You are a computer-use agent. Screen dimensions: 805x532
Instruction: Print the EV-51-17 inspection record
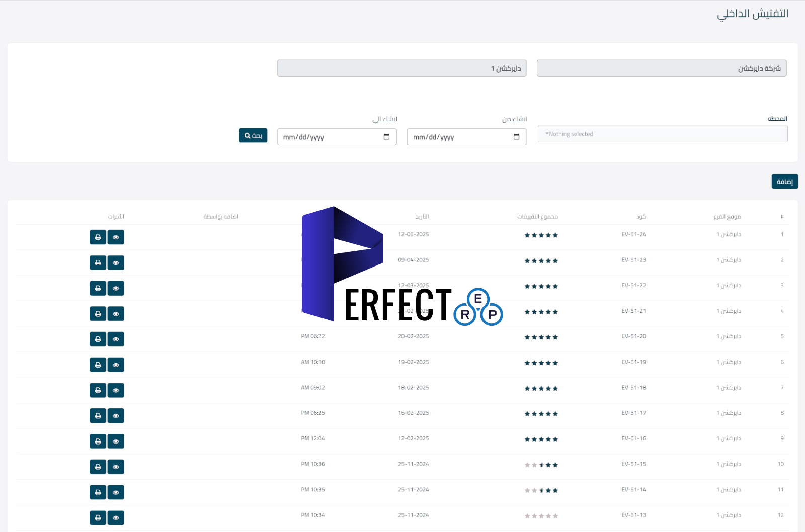click(x=98, y=416)
